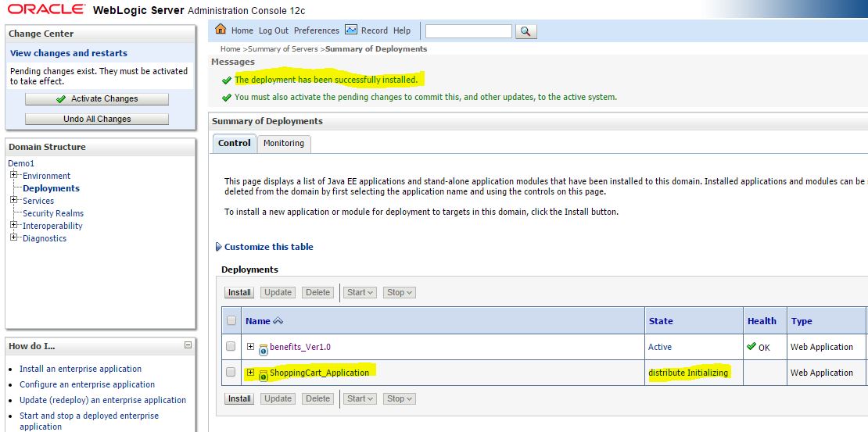
Task: Click the top Update button
Action: [x=278, y=292]
